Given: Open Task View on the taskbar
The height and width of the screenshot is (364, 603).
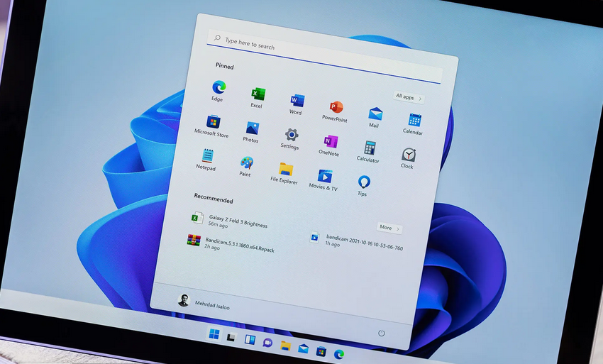Looking at the screenshot, I should 231,338.
